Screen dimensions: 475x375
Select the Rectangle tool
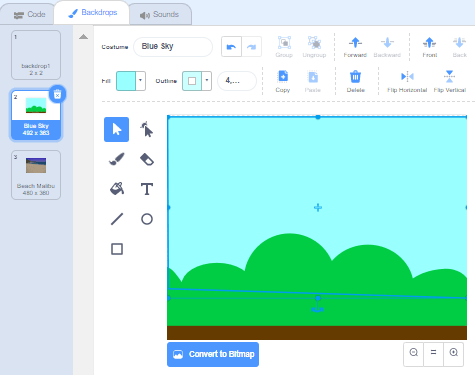pos(117,249)
